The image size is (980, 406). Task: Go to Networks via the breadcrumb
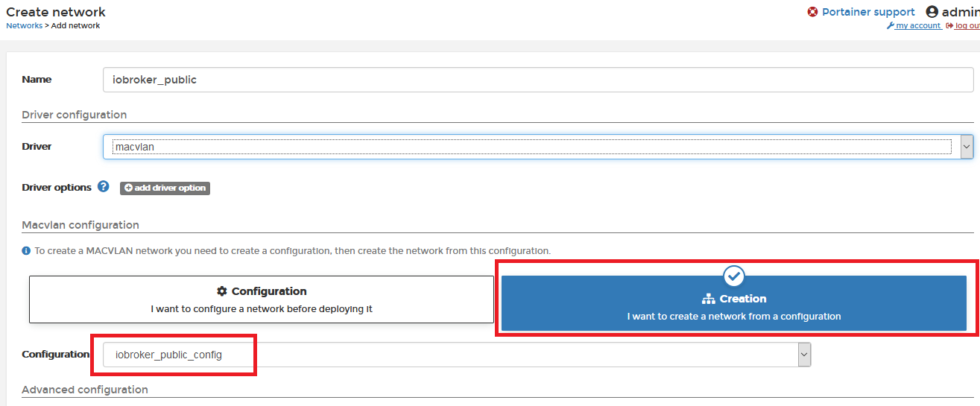click(24, 25)
